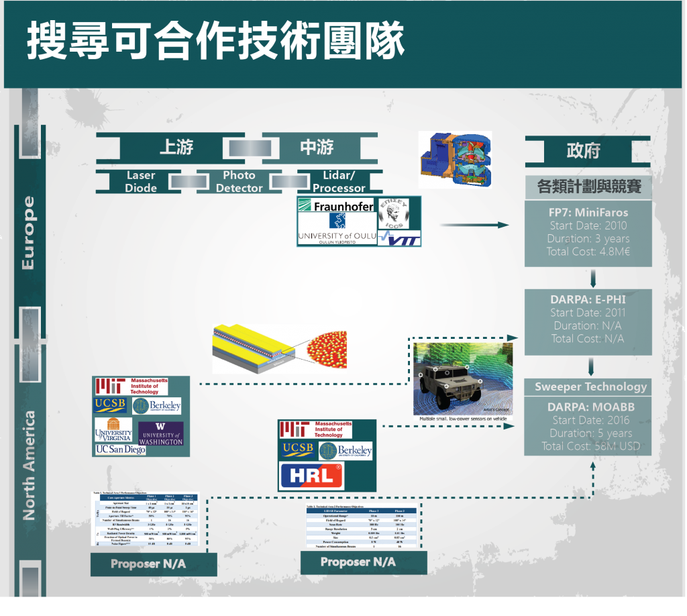Click the caption under the military vehicle image
This screenshot has width=687, height=616.
463,419
